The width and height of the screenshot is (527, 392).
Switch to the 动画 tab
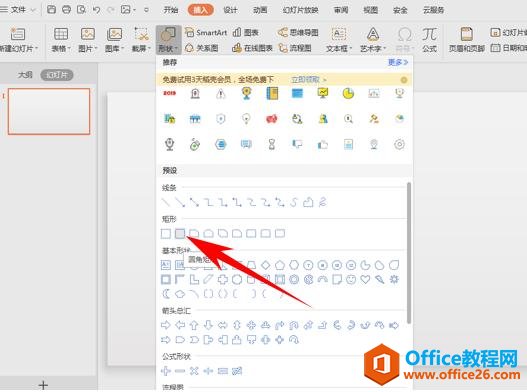coord(260,10)
